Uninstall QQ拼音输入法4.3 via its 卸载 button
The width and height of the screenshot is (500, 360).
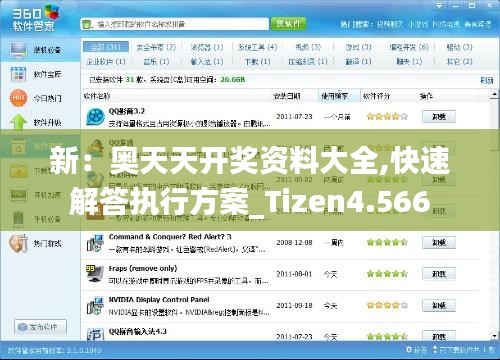(x=439, y=336)
